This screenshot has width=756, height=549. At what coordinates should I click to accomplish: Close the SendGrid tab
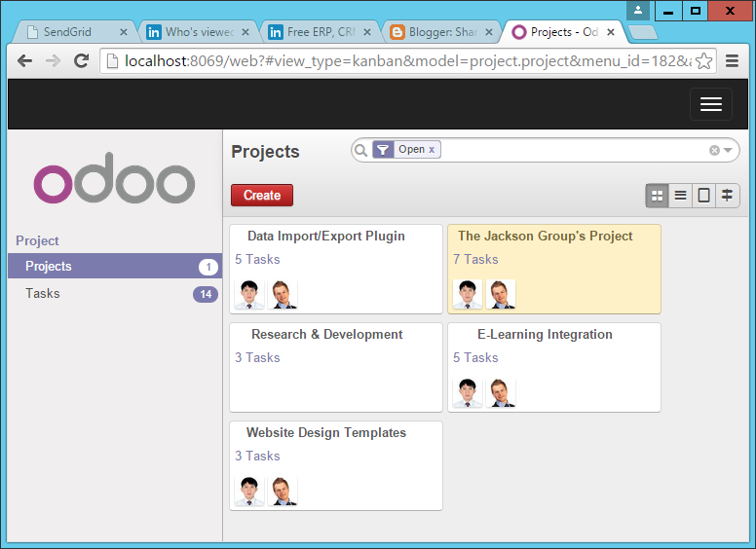[124, 32]
